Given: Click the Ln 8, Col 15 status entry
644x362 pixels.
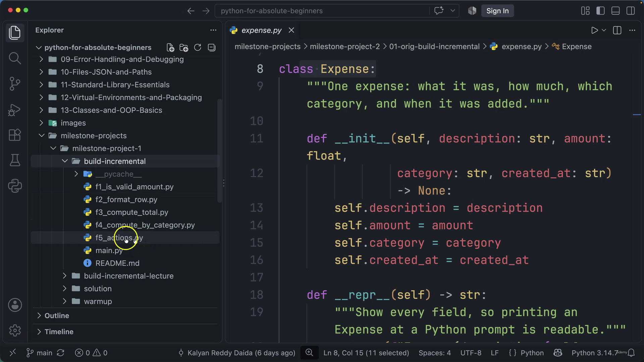Looking at the screenshot, I should click(366, 353).
